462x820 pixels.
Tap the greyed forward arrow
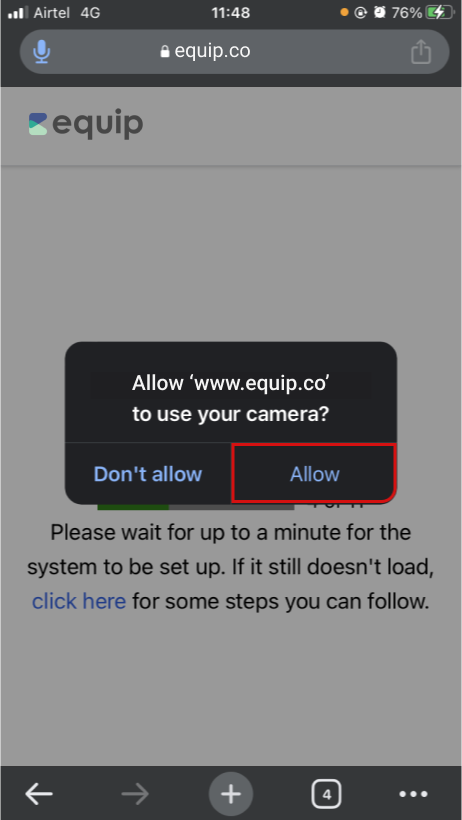click(x=135, y=795)
